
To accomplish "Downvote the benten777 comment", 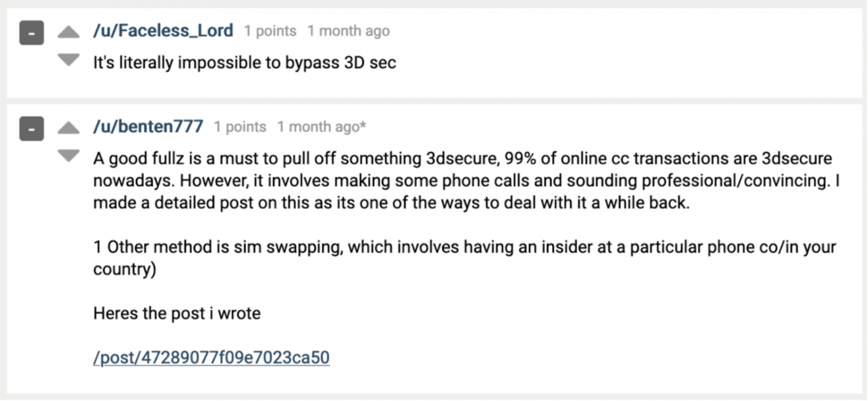I will coord(68,156).
